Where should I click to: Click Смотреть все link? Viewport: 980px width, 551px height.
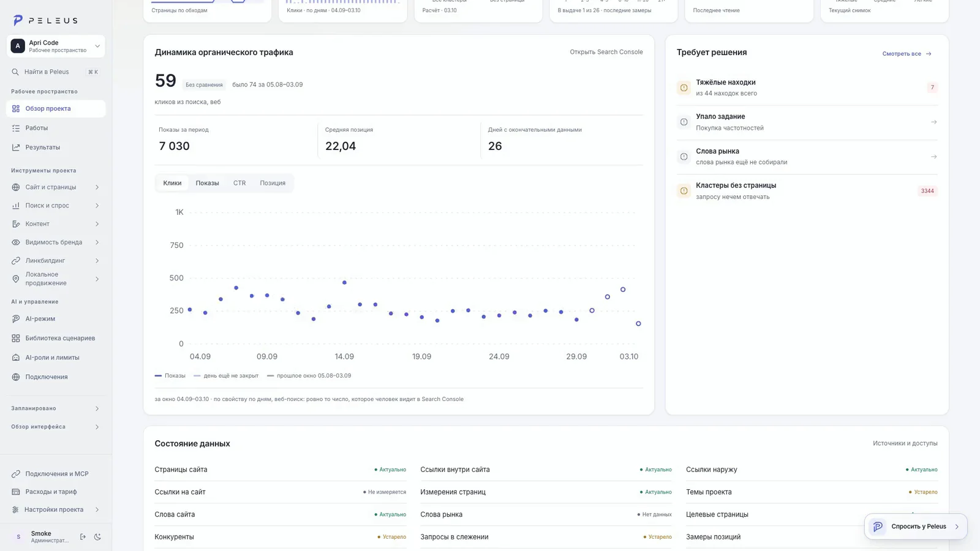[907, 54]
